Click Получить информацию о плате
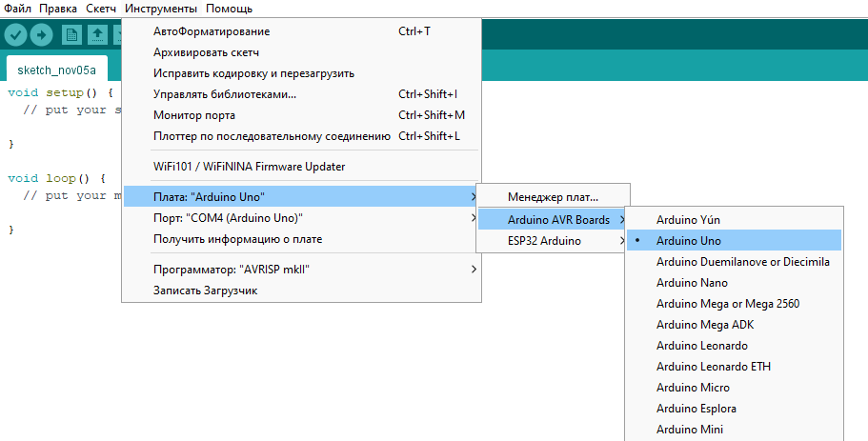868x441 pixels. tap(302, 239)
